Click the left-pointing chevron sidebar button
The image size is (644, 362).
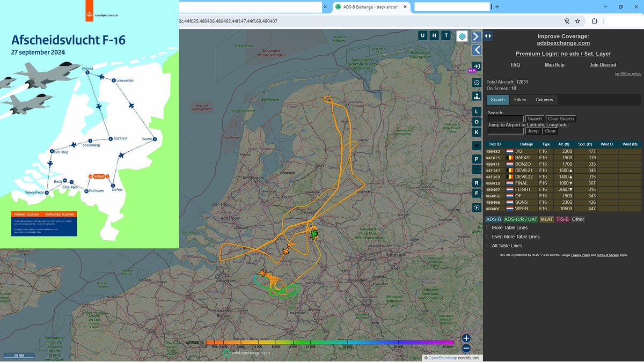(x=477, y=50)
